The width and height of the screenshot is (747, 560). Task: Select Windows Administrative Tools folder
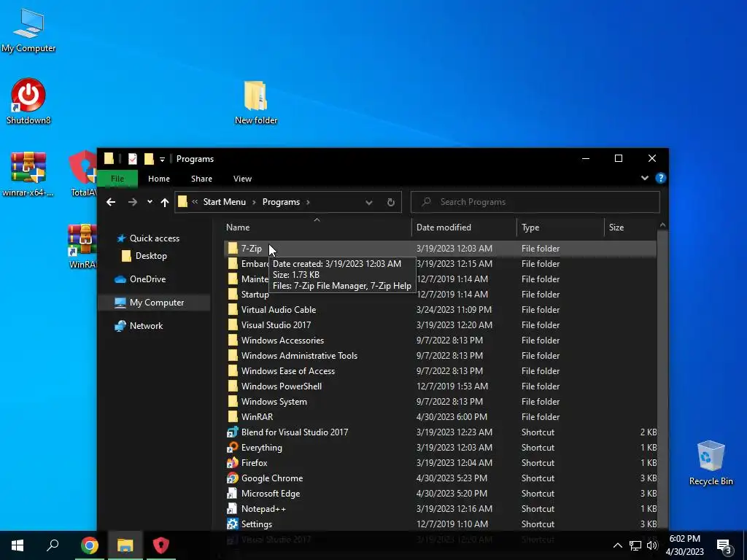440,356
